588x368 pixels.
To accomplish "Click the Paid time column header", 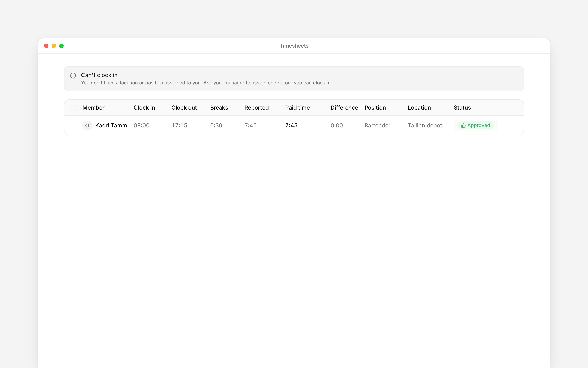I will click(297, 108).
